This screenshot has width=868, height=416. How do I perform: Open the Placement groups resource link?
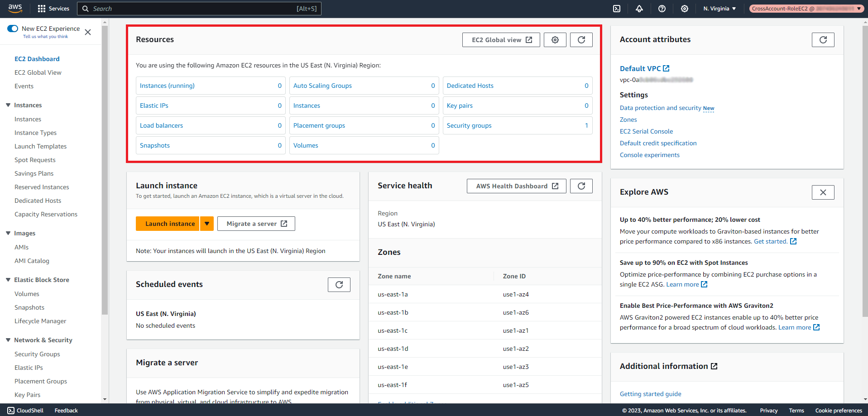click(x=319, y=125)
